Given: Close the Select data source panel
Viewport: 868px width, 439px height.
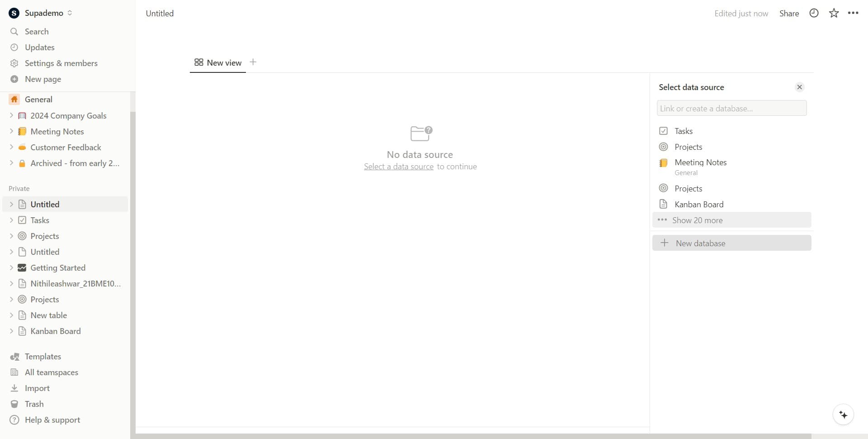Looking at the screenshot, I should pyautogui.click(x=800, y=87).
